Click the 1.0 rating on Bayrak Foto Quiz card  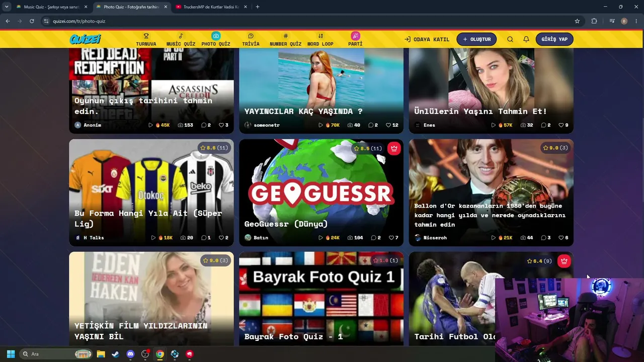pyautogui.click(x=385, y=261)
